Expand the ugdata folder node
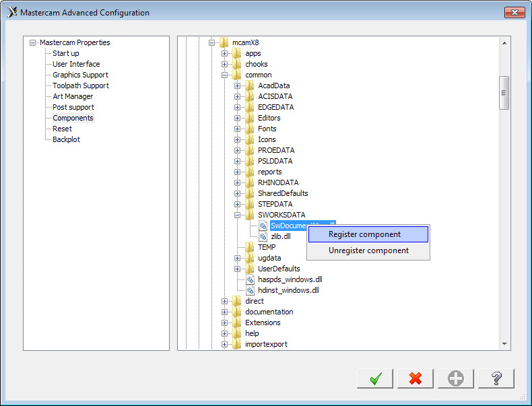532x406 pixels. coord(238,258)
